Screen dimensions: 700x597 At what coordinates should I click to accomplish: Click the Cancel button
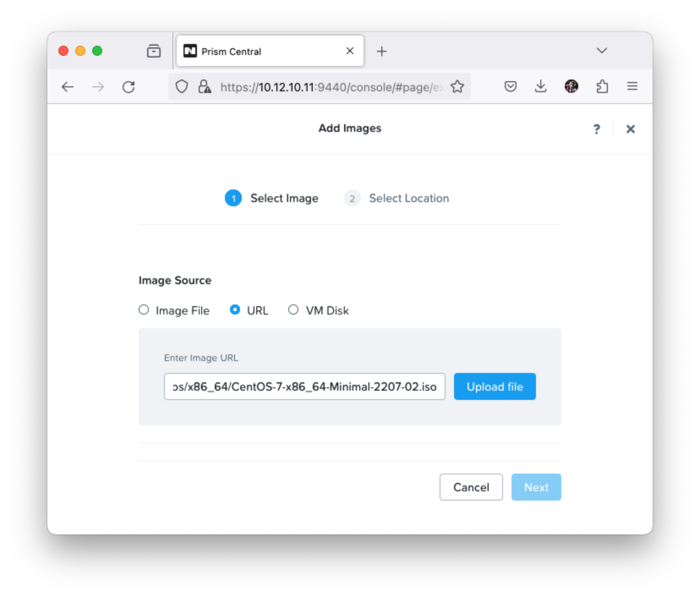(x=471, y=487)
